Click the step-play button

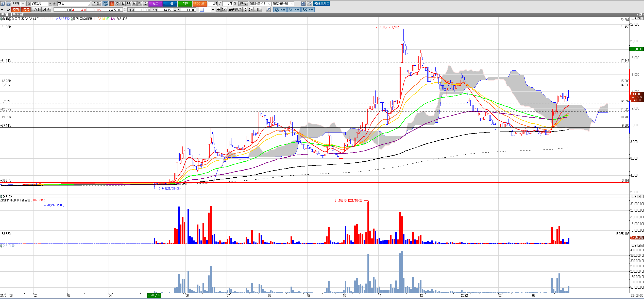click(258, 10)
